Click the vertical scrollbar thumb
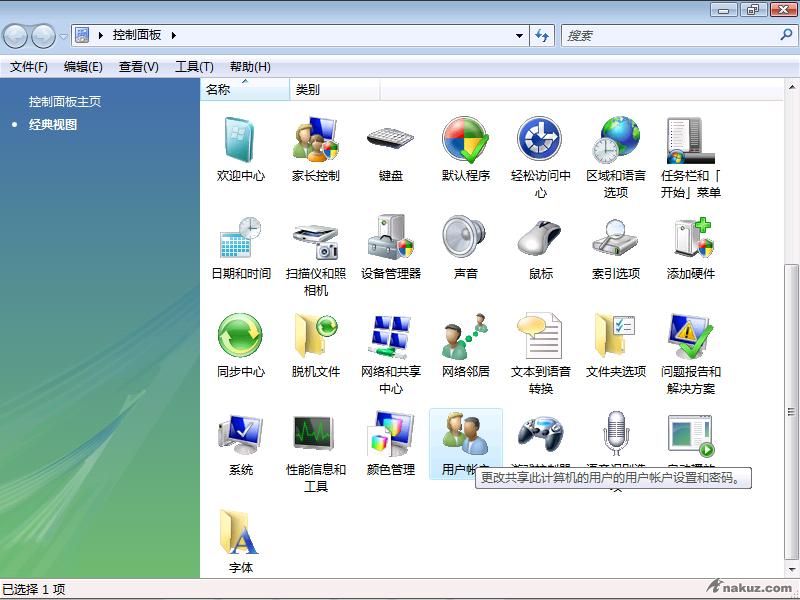The width and height of the screenshot is (800, 600). click(791, 411)
